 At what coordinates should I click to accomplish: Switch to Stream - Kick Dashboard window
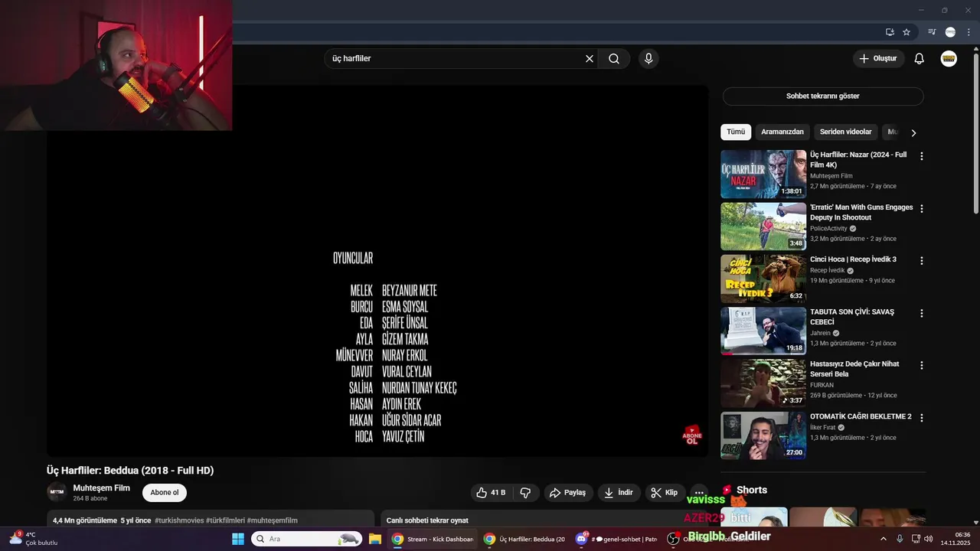[x=433, y=539]
